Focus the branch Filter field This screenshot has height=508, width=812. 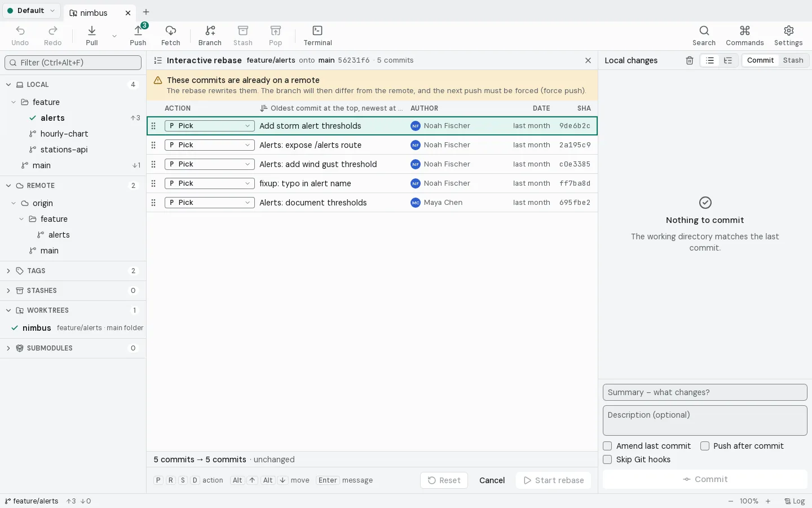tap(73, 63)
